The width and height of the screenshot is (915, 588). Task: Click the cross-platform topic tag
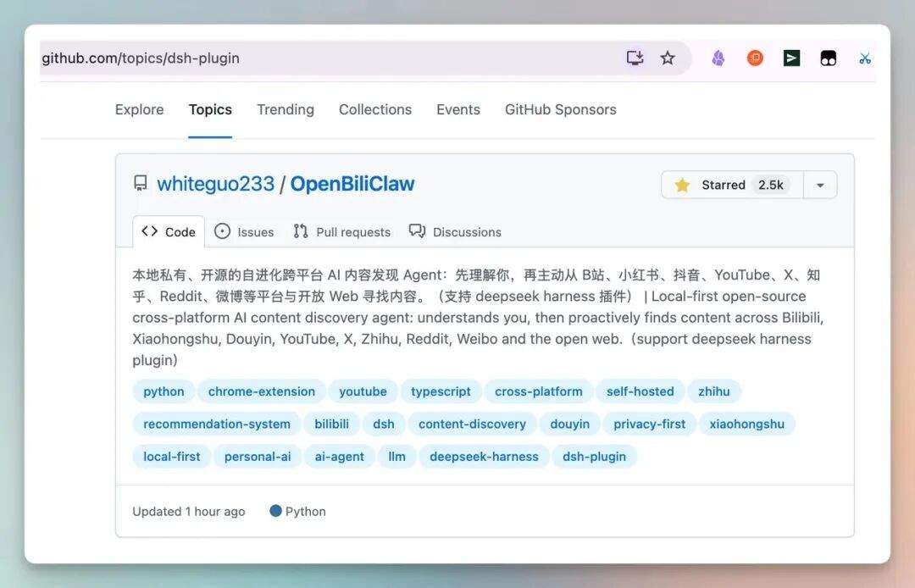click(539, 391)
